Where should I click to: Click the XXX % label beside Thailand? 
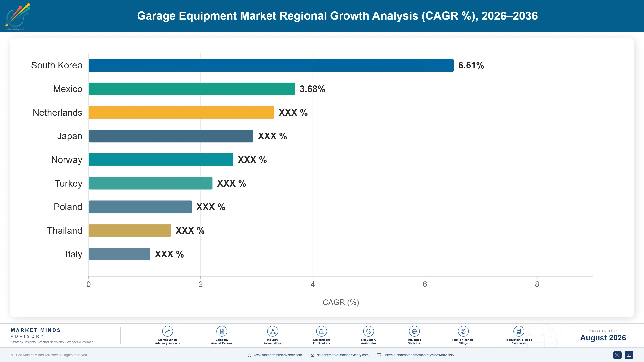[x=190, y=230]
